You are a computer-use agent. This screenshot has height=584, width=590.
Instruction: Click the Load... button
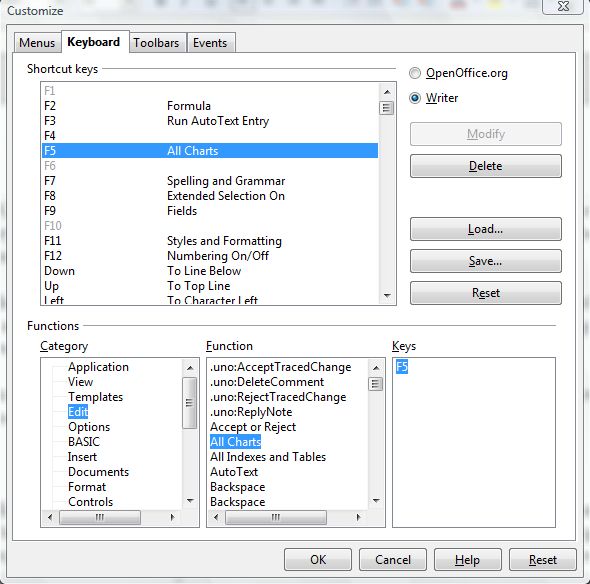pyautogui.click(x=485, y=229)
